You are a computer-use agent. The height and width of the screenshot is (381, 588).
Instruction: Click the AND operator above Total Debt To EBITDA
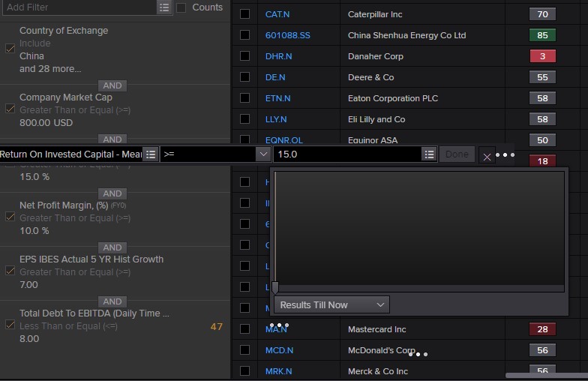click(x=112, y=301)
